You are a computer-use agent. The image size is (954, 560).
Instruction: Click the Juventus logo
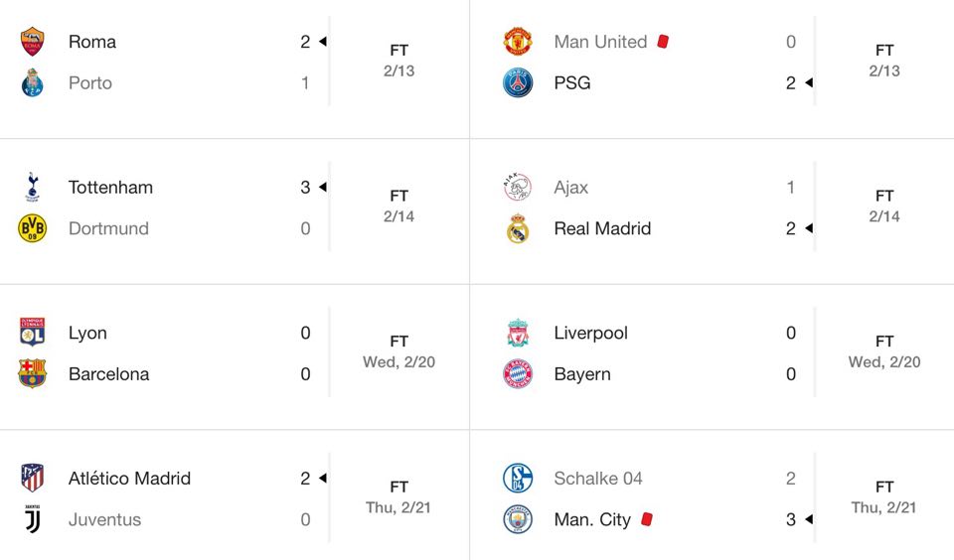click(x=32, y=519)
